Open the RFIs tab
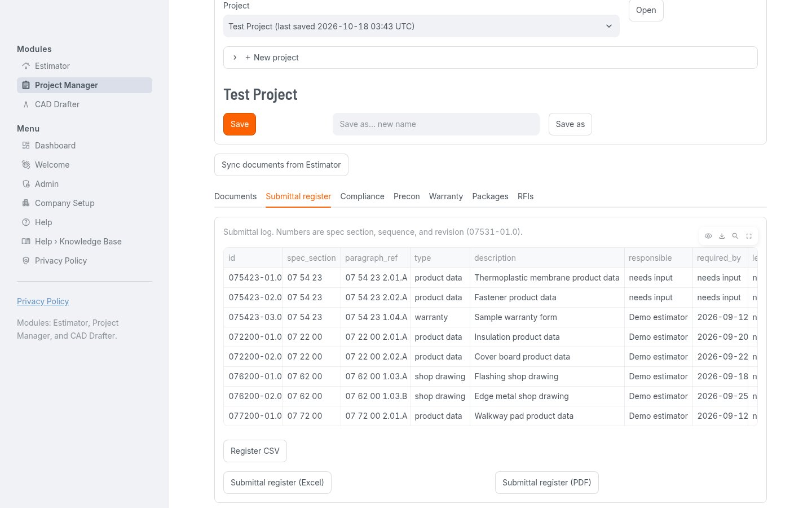 point(526,196)
